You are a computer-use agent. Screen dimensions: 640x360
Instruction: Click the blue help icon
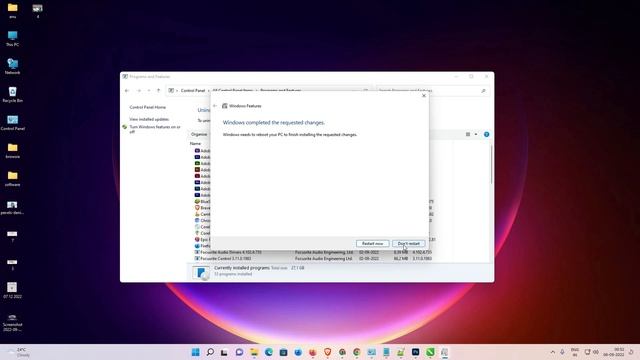[x=487, y=134]
